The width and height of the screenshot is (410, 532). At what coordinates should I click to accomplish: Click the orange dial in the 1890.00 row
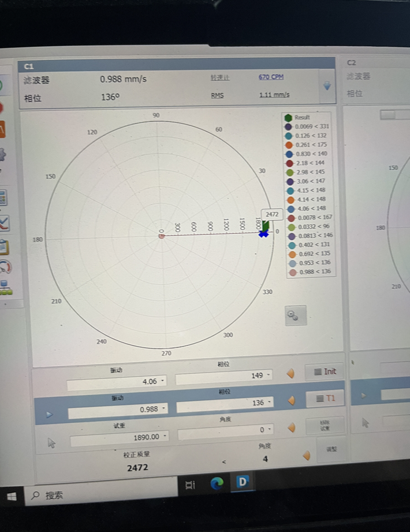[x=291, y=428]
